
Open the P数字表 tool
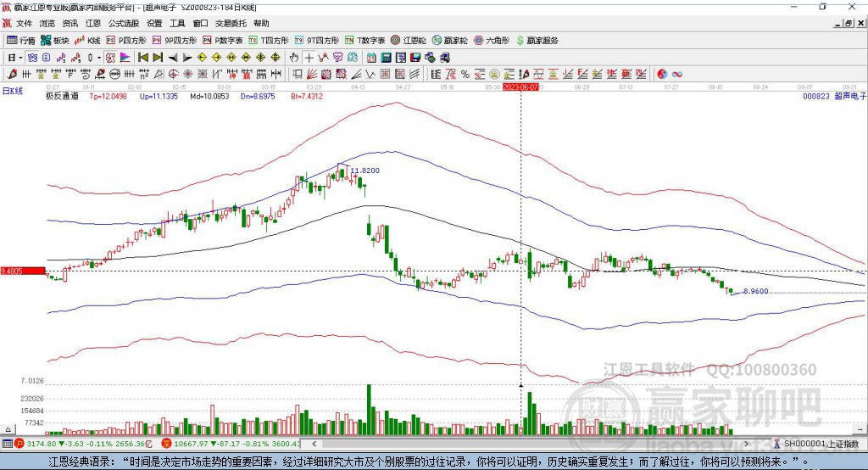(x=223, y=41)
